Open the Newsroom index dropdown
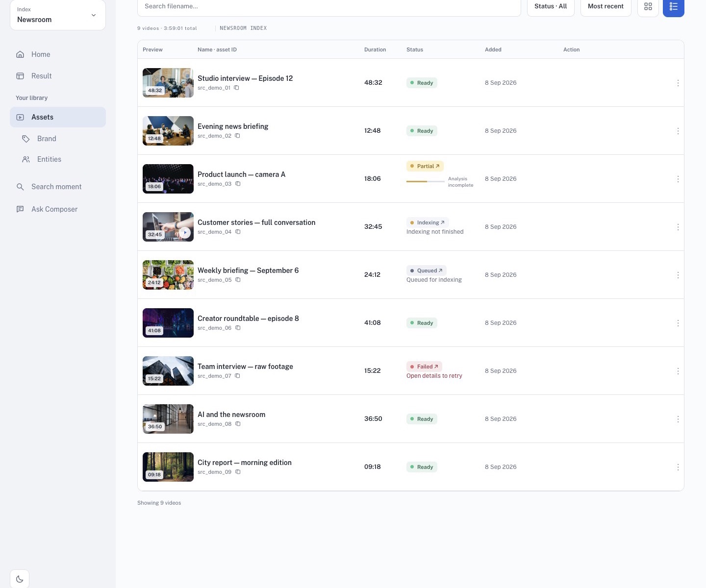This screenshot has width=706, height=588. coord(58,15)
